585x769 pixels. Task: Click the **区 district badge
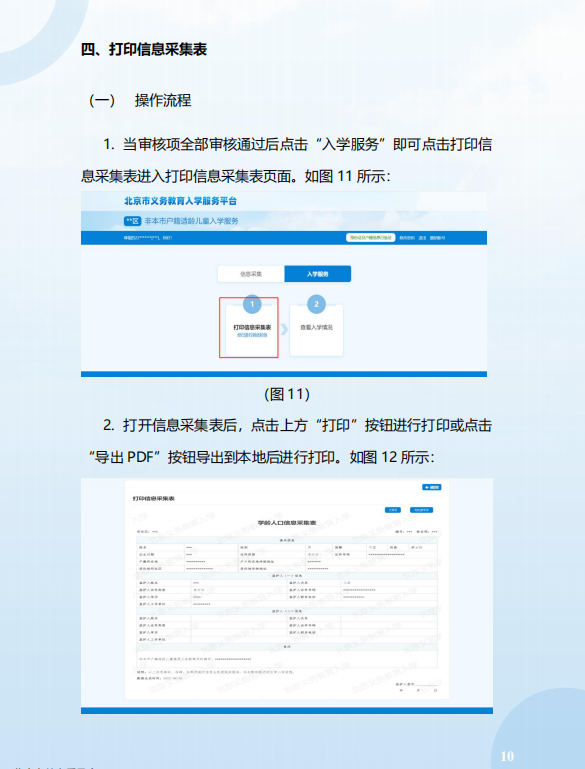pyautogui.click(x=132, y=221)
